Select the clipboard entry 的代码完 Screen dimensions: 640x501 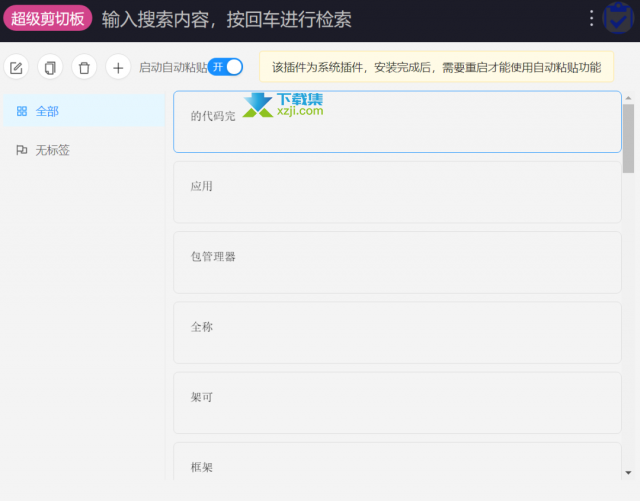[x=397, y=122]
